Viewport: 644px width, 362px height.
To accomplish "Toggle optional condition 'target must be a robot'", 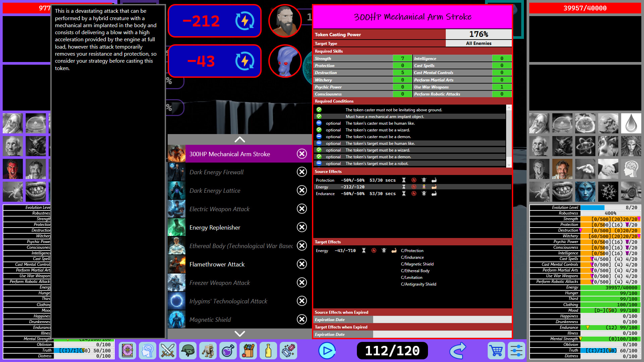I will 319,163.
